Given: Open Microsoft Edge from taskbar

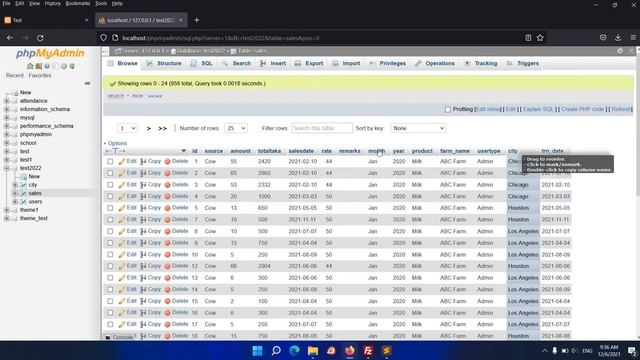Looking at the screenshot, I should click(x=294, y=351).
